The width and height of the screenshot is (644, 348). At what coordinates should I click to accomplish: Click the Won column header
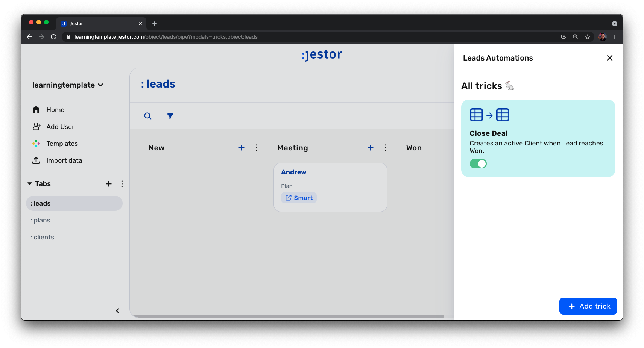[414, 148]
